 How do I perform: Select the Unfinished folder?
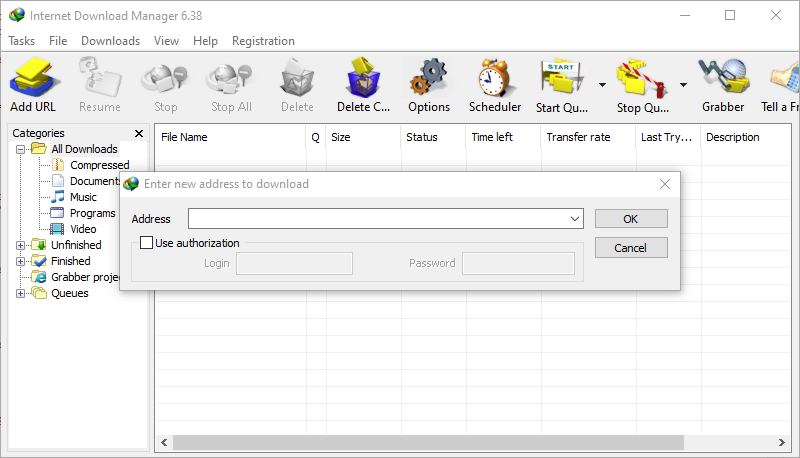76,245
